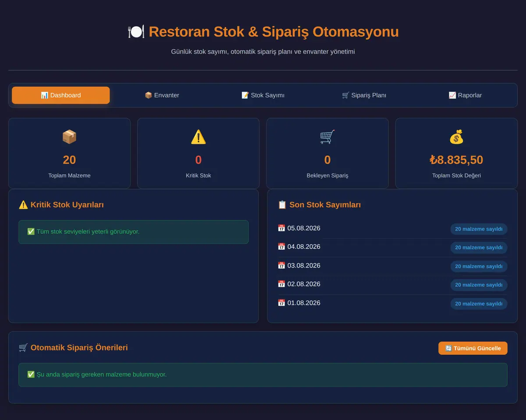526x420 pixels.
Task: Click the Kritik Stok value 0
Action: click(x=199, y=160)
